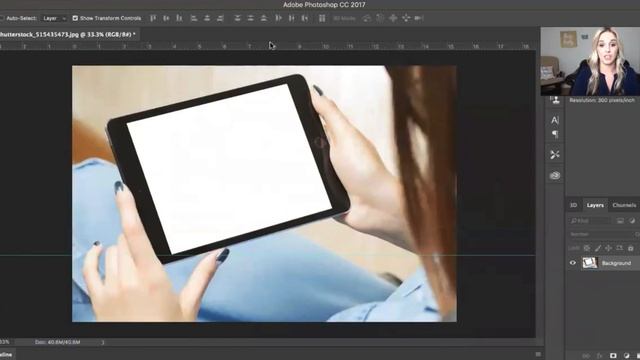The image size is (640, 360).
Task: Hide the Background layer with eye icon
Action: coord(573,263)
